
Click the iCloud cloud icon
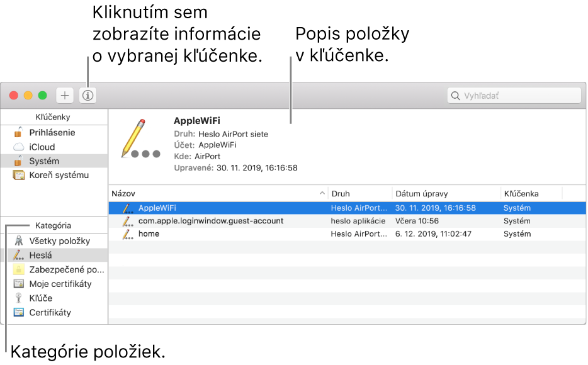[18, 147]
